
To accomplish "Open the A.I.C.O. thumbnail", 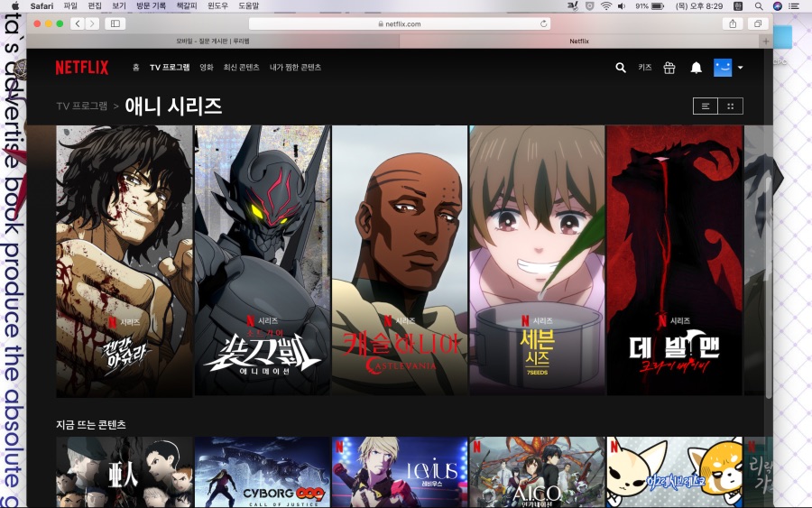I will click(x=537, y=472).
